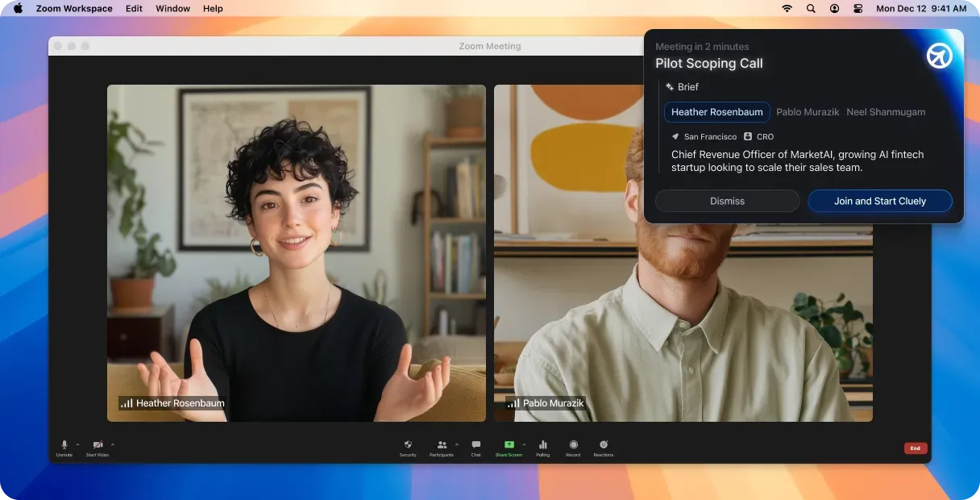Click the Chief Revenue Officer description text
Image resolution: width=980 pixels, height=500 pixels.
[x=798, y=160]
